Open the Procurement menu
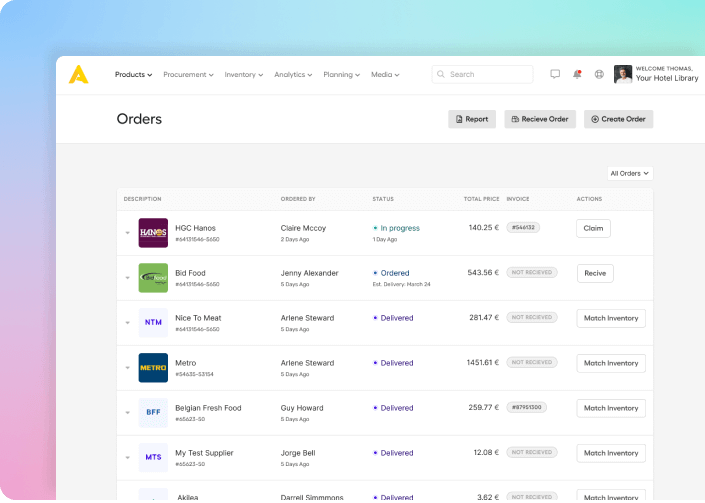This screenshot has width=705, height=503. 188,75
